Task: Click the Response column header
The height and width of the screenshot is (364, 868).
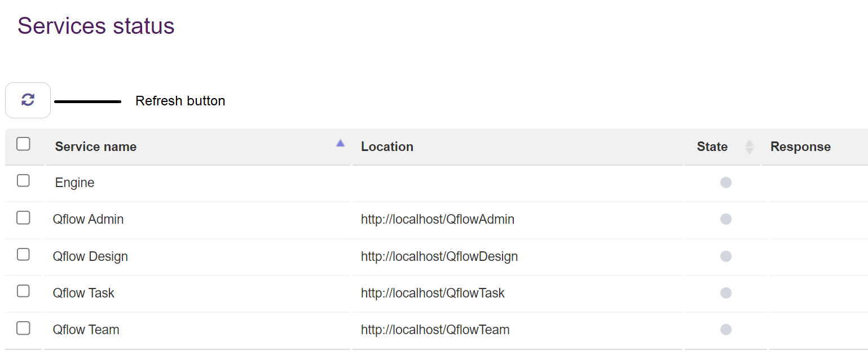Action: coord(800,147)
